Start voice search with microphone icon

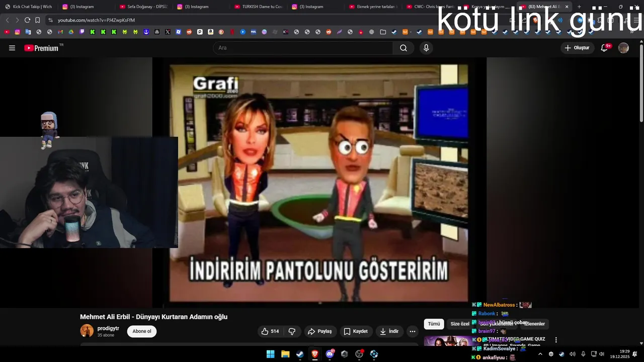pos(426,48)
